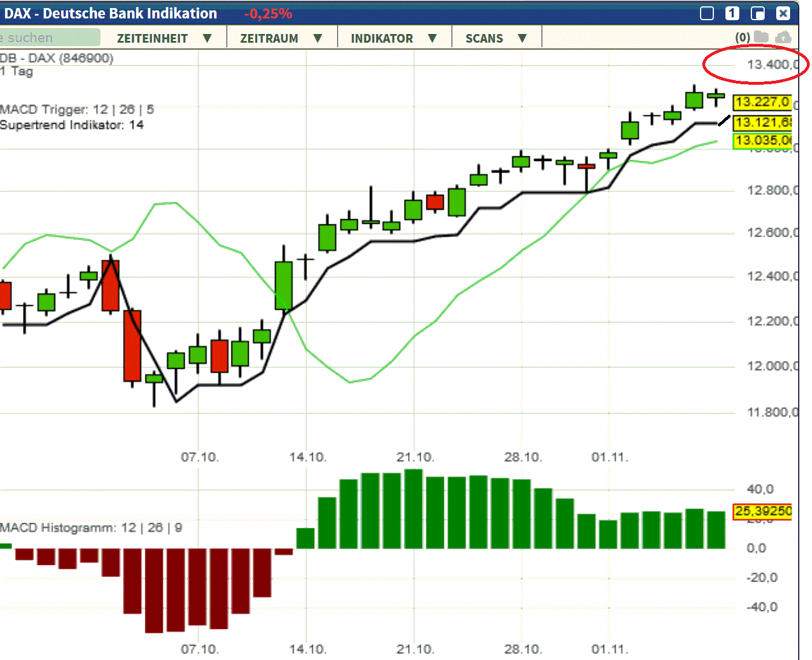Click the 01.11. date under the MACD histogram
The width and height of the screenshot is (812, 660).
pyautogui.click(x=609, y=650)
